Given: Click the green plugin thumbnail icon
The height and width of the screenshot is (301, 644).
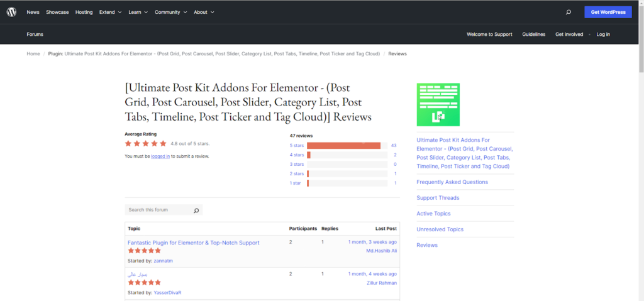Looking at the screenshot, I should tap(438, 104).
